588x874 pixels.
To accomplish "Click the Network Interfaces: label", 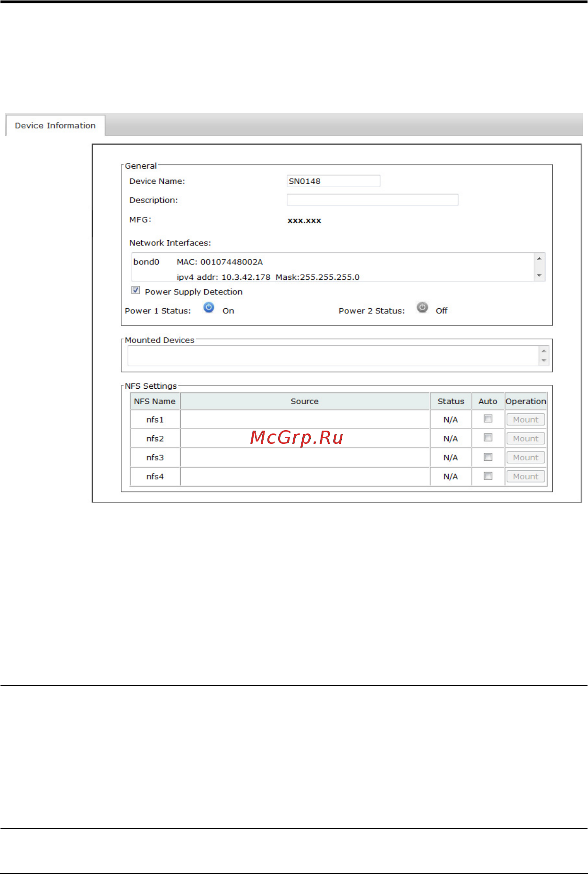I will point(170,243).
